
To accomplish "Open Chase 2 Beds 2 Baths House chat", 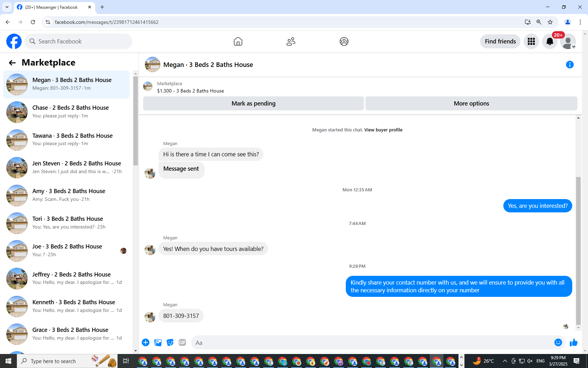I will pos(66,112).
